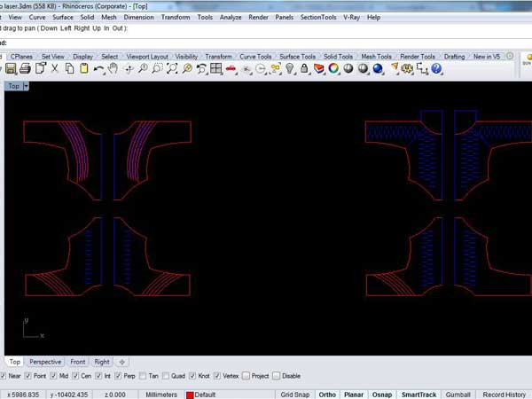532x399 pixels.
Task: Enable the Project osnap checkbox
Action: (x=246, y=376)
